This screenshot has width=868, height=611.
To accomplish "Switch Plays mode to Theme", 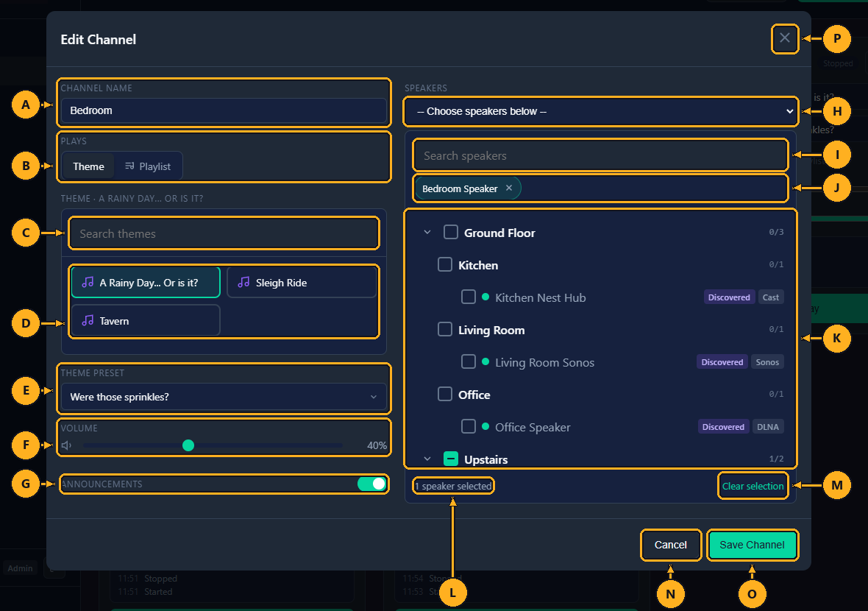I will pos(88,166).
